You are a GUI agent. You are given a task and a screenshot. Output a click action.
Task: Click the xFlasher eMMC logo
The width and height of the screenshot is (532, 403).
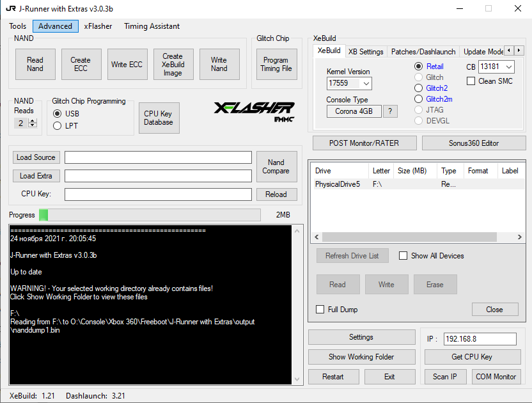tap(254, 112)
